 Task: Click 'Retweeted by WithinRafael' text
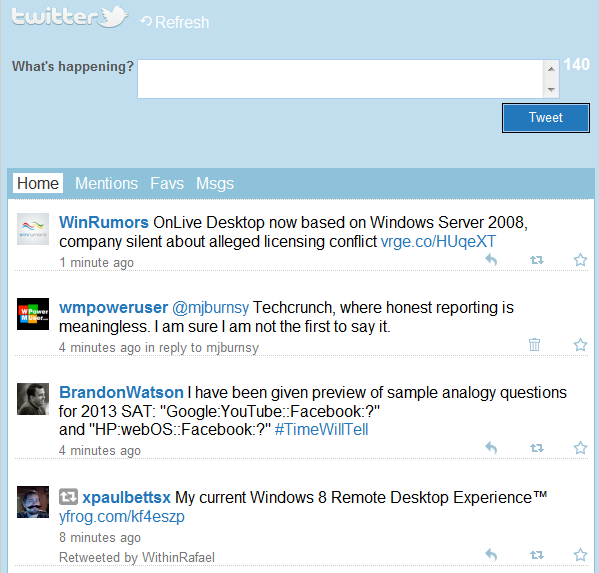(137, 557)
